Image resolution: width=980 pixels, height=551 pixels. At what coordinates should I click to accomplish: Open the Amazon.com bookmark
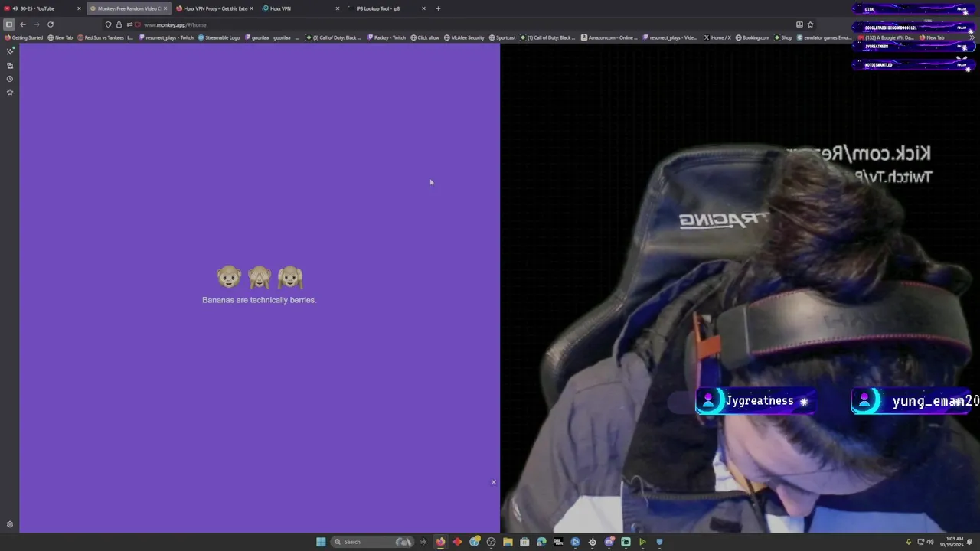pos(609,37)
